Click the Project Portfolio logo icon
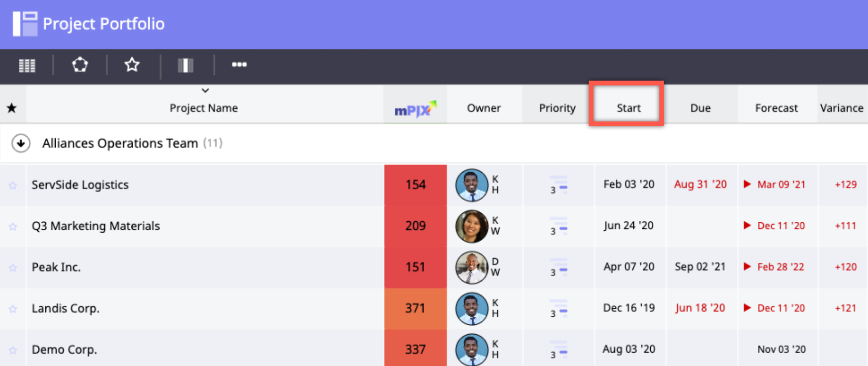The height and width of the screenshot is (366, 868). 25,23
